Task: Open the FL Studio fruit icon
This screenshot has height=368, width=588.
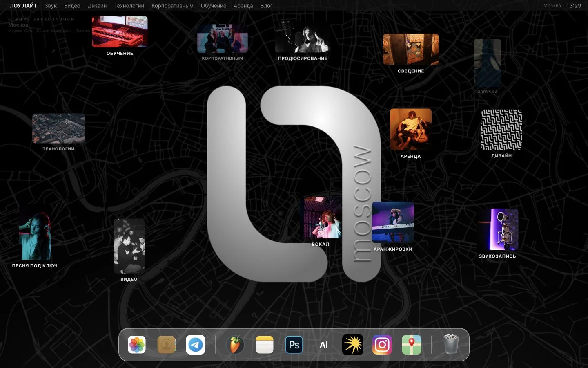Action: tap(235, 345)
